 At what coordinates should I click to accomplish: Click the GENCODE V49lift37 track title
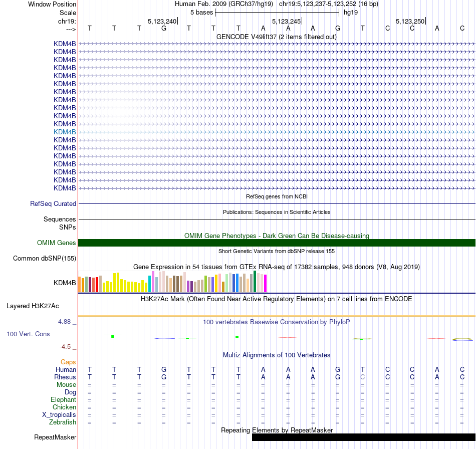pyautogui.click(x=277, y=37)
